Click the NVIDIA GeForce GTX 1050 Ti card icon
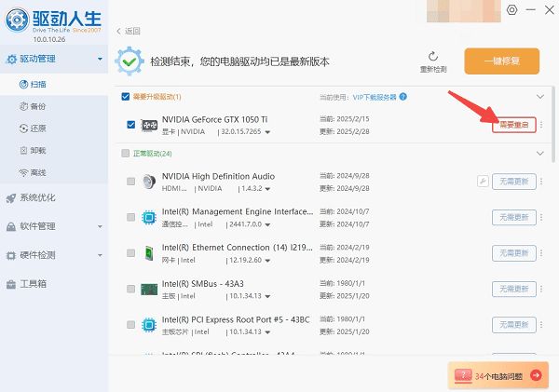The height and width of the screenshot is (392, 559). coord(149,125)
